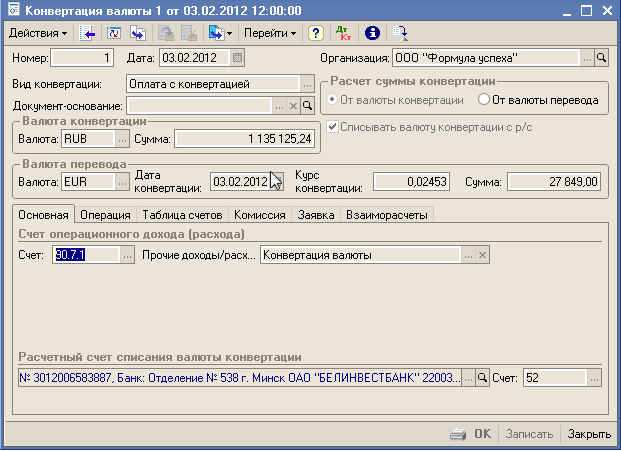Image resolution: width=621 pixels, height=451 pixels.
Task: Click the window title bar document icon
Action: click(14, 10)
